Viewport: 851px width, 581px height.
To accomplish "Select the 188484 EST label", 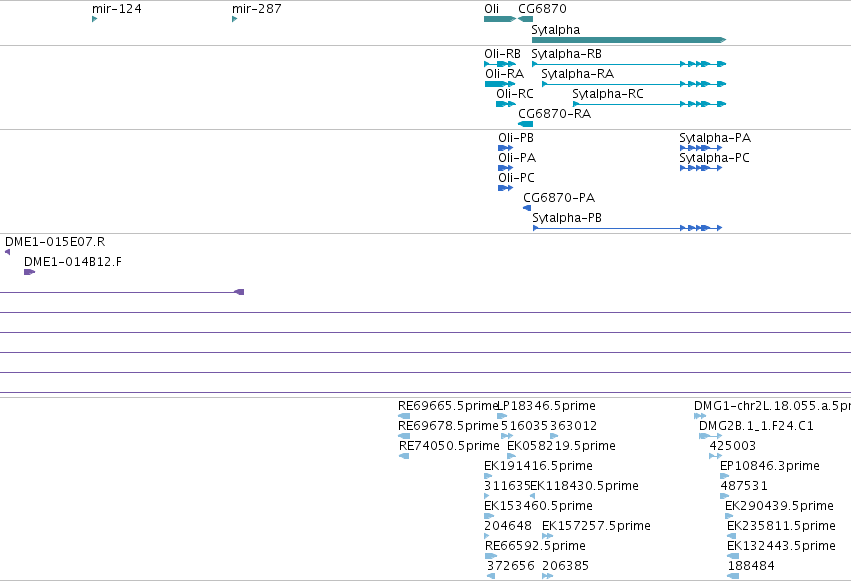I will point(751,566).
